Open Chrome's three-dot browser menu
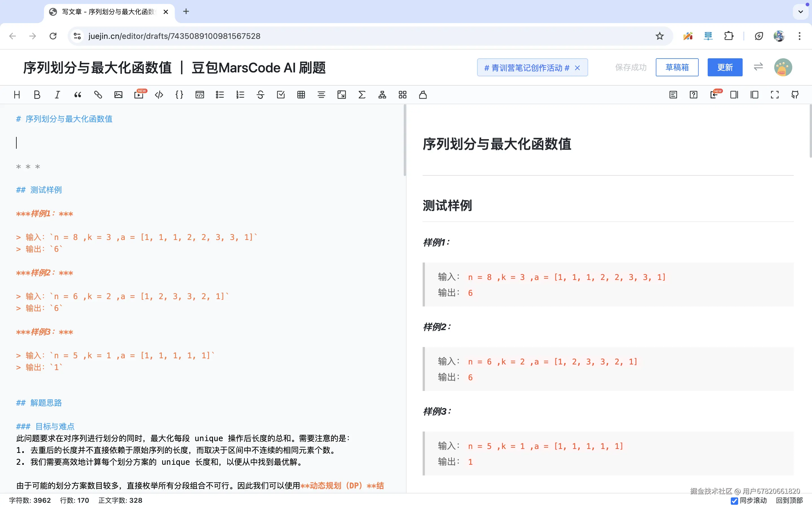 800,36
